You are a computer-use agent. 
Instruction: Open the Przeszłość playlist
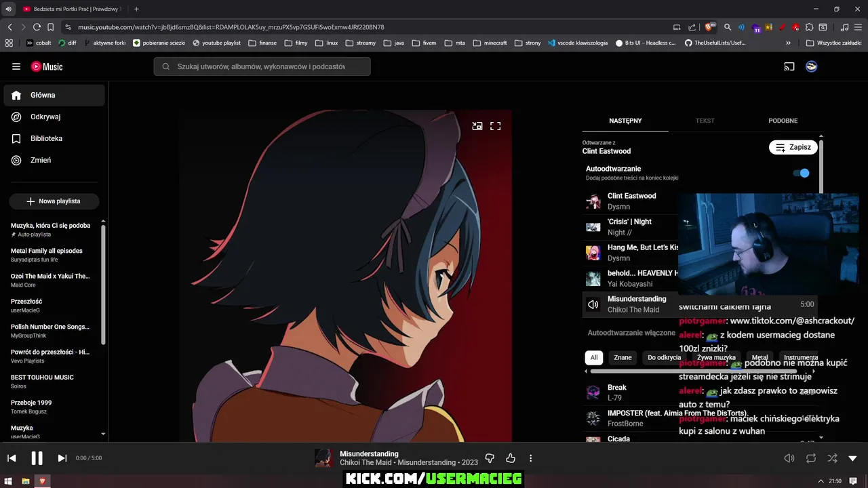point(51,306)
